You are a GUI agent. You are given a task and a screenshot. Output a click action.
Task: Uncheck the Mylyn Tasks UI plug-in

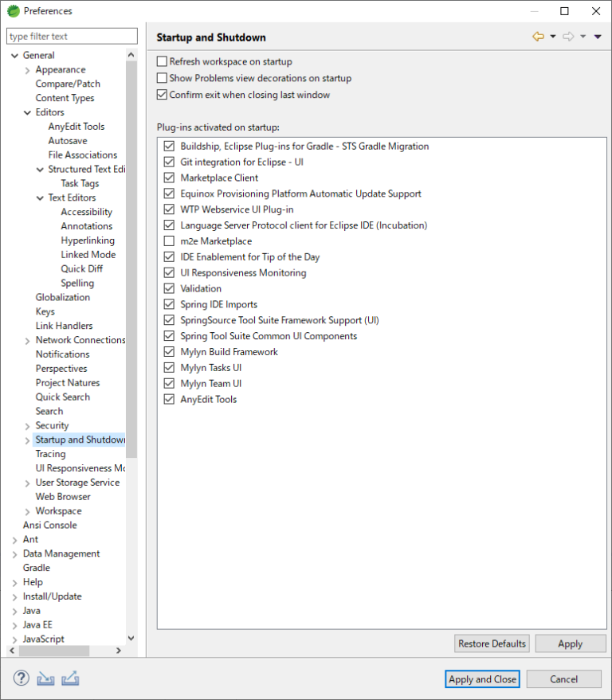point(169,368)
